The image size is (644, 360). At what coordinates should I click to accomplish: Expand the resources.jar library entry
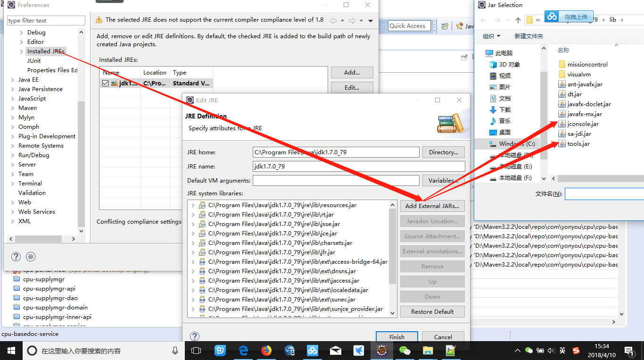pyautogui.click(x=191, y=205)
